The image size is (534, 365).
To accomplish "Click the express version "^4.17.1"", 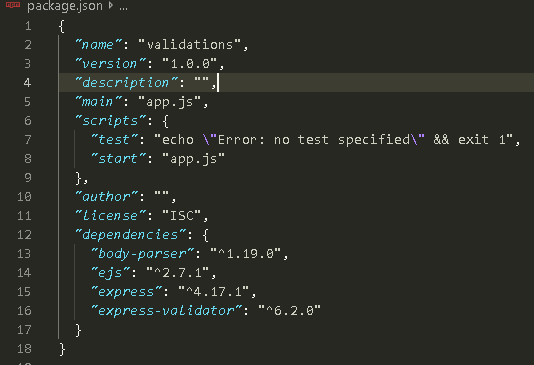I will 214,292.
